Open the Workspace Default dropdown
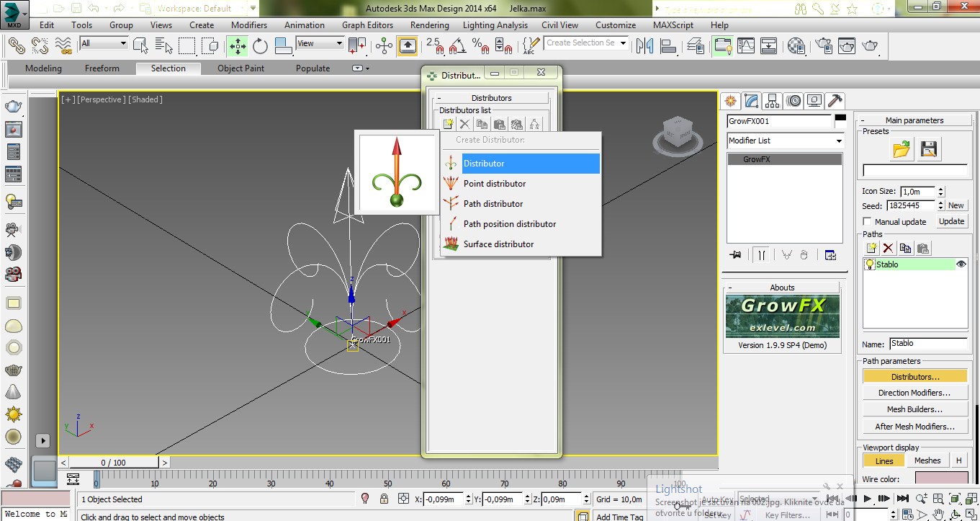The width and height of the screenshot is (980, 521). click(200, 9)
